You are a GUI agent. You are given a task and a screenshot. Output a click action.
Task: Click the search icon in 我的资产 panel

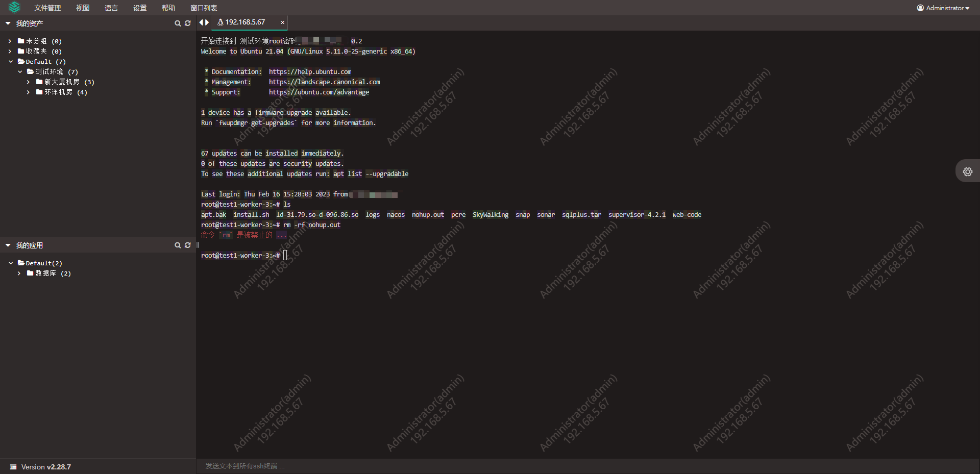177,23
